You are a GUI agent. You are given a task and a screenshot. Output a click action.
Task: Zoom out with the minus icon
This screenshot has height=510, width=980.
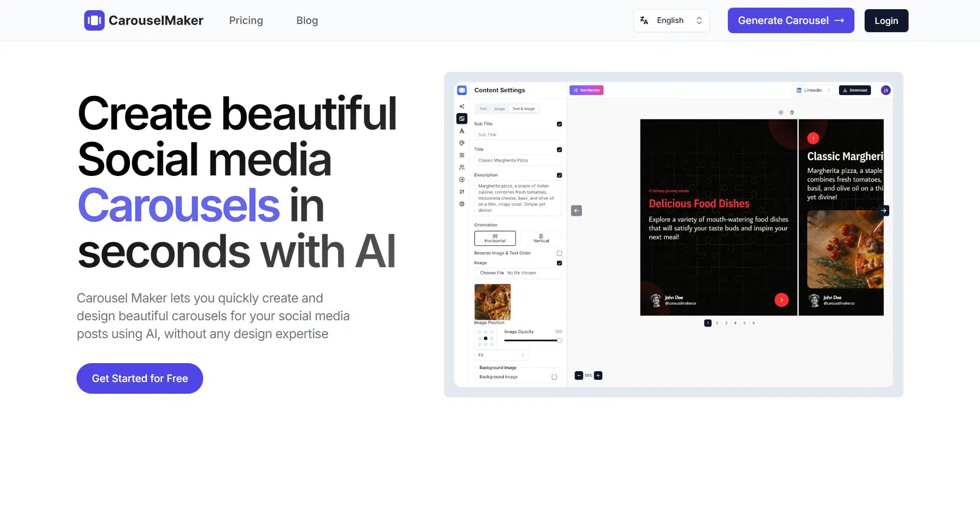tap(578, 376)
